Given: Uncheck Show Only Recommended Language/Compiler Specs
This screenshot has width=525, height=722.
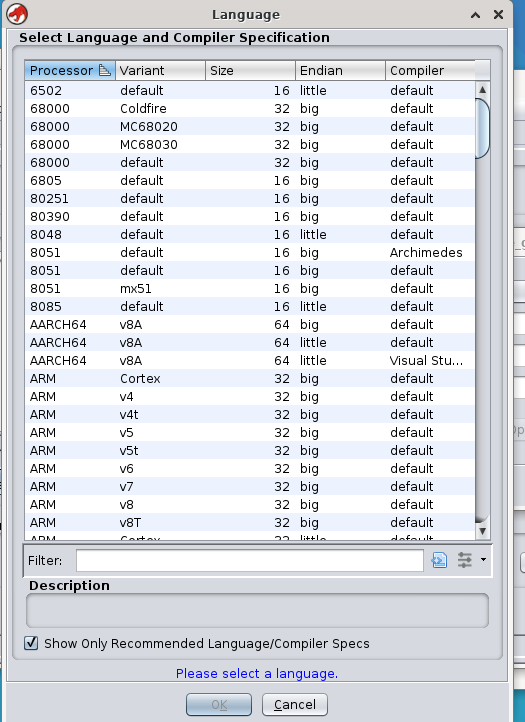Looking at the screenshot, I should click(x=31, y=643).
